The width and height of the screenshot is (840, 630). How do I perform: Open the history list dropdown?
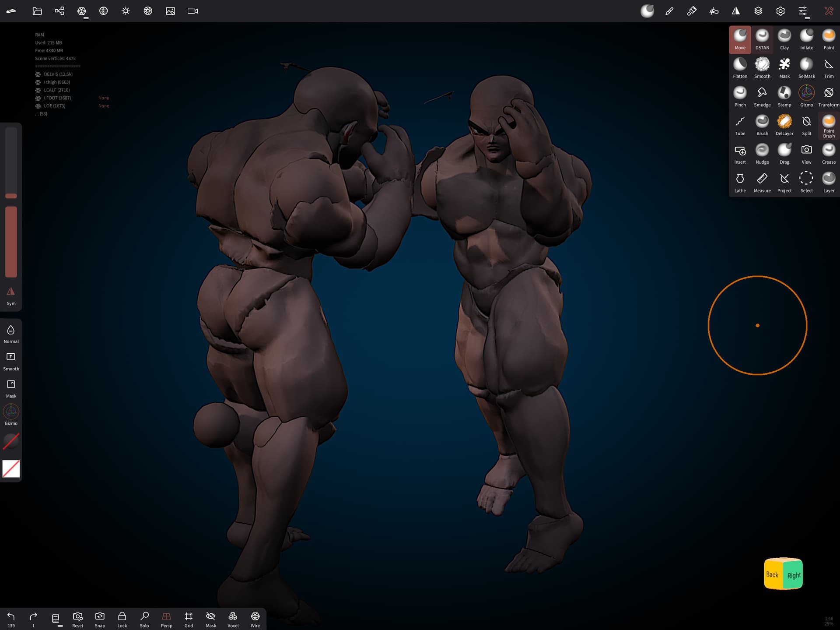56,619
